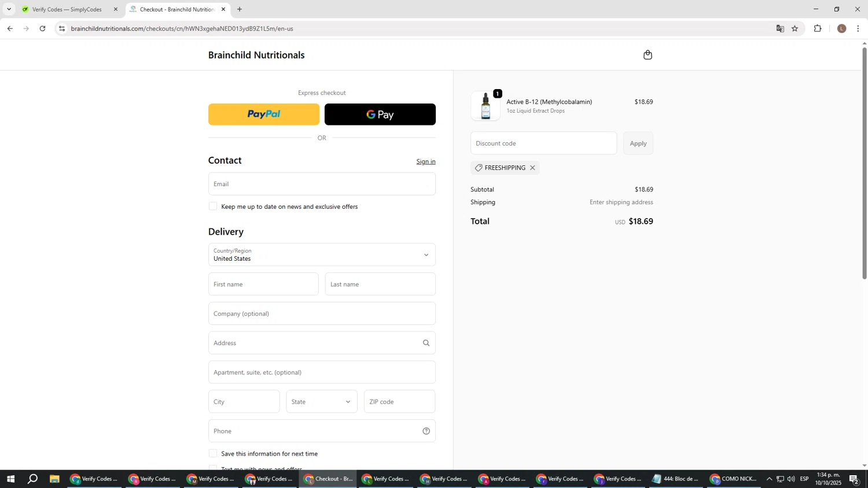This screenshot has height=488, width=868.
Task: Pay with the PayPal express button
Action: [264, 114]
